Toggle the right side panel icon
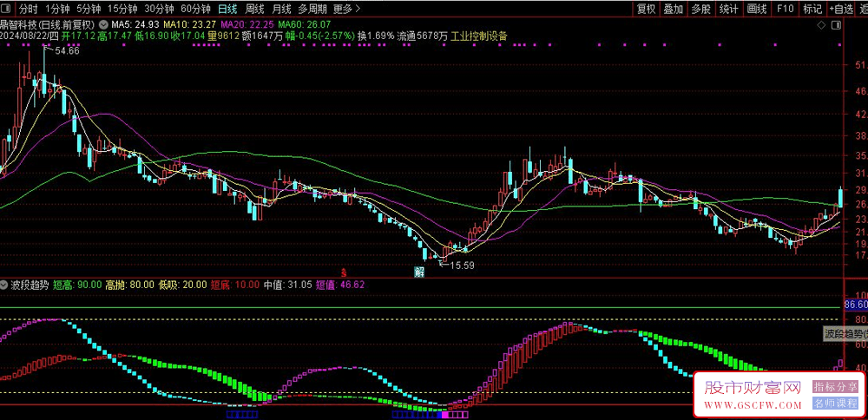Image resolution: width=868 pixels, height=420 pixels. click(837, 25)
